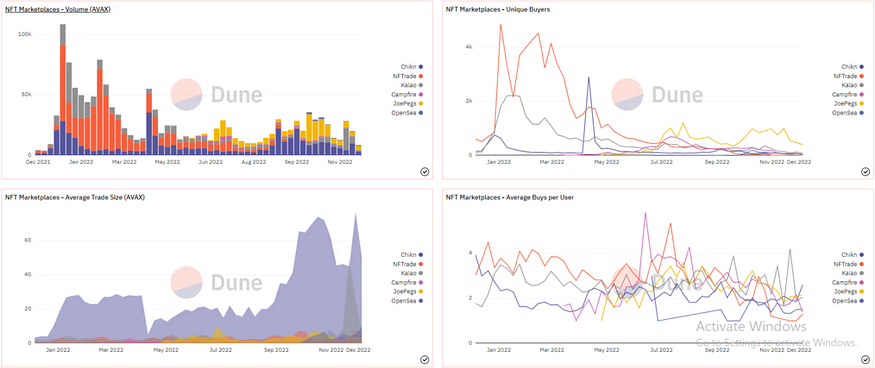
Task: Toggle Chikn in Average Trade Size legend
Action: pos(412,254)
